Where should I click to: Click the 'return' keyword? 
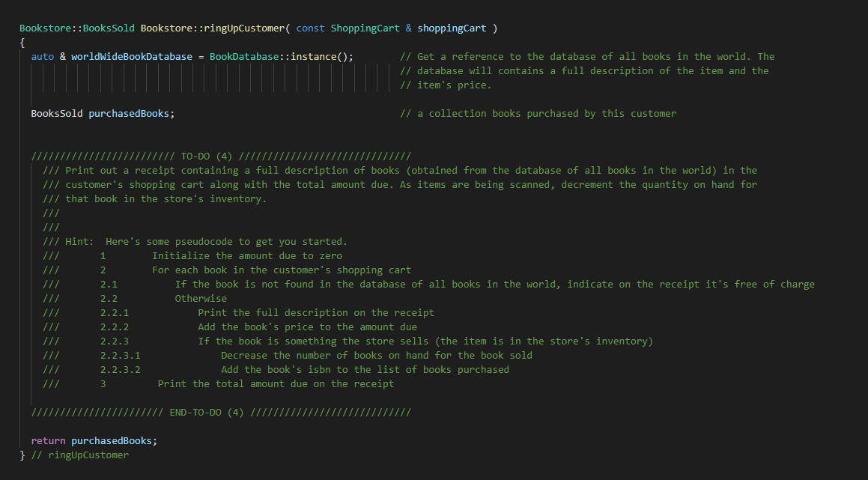(48, 441)
